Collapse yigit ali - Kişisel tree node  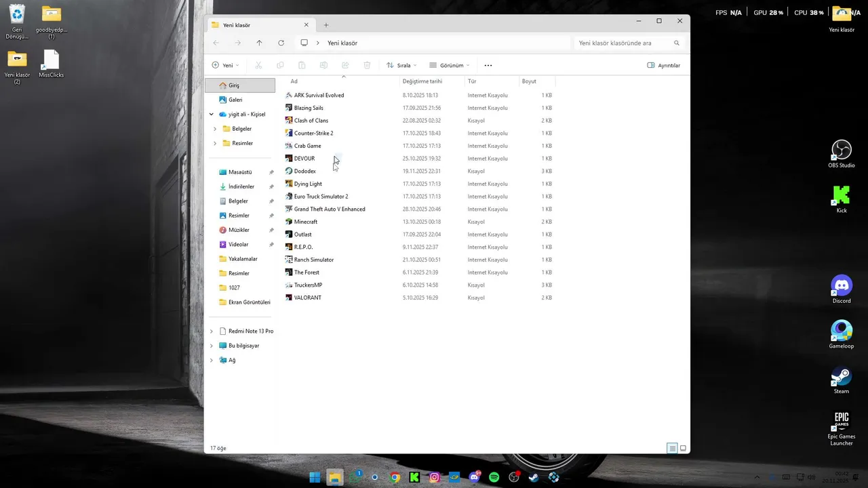tap(212, 114)
